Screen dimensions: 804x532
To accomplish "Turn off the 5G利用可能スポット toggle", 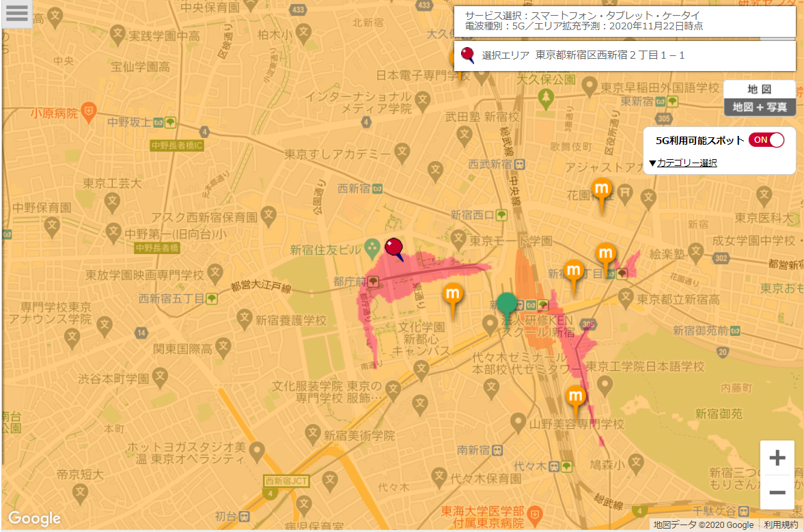I will tap(766, 140).
